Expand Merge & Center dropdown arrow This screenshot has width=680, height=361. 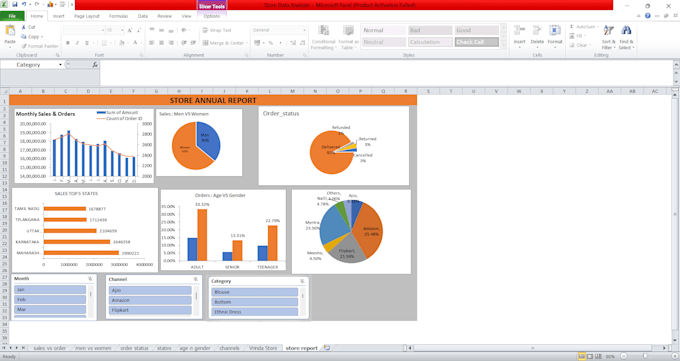click(247, 43)
